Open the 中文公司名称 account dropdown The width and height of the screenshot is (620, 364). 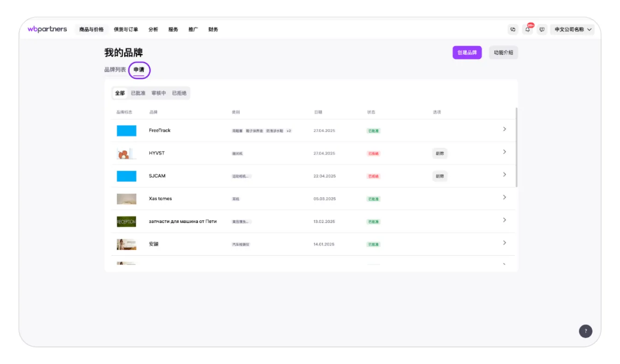(572, 29)
